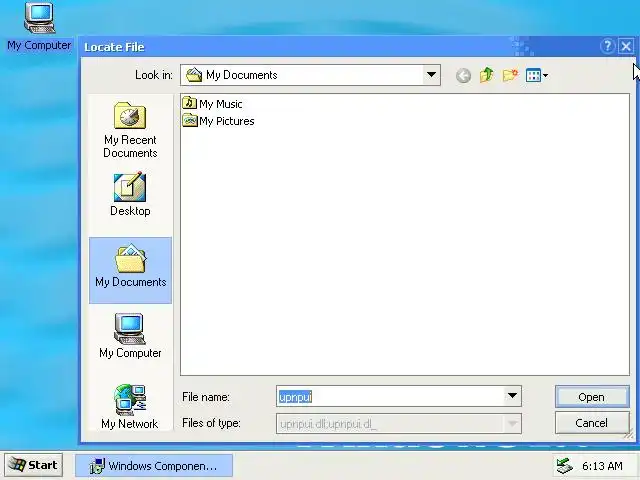Screen dimensions: 640x480
Task: Create a new folder
Action: 510,75
